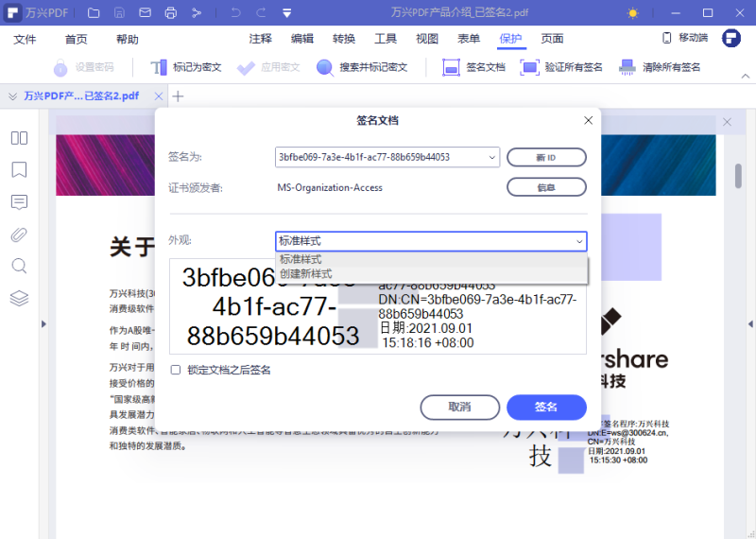Collapse the ribbon with the chevron

tap(746, 76)
